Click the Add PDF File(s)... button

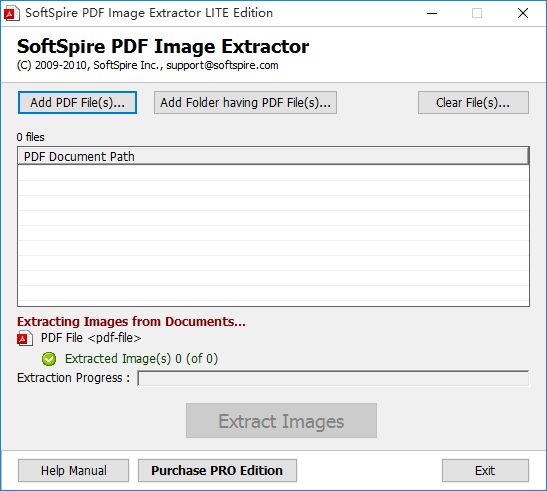click(x=77, y=103)
